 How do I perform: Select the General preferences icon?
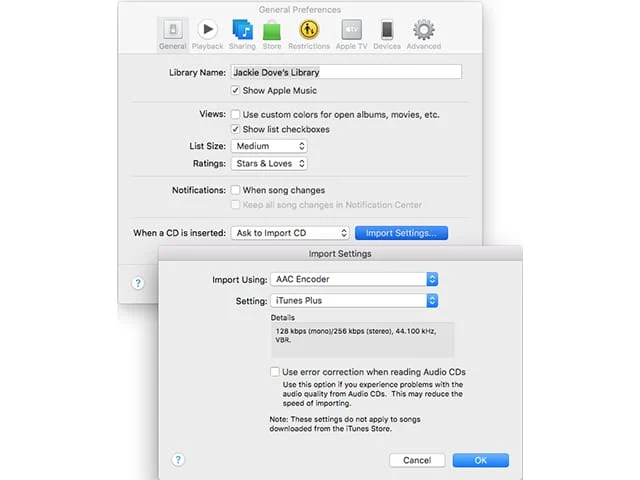pos(173,34)
